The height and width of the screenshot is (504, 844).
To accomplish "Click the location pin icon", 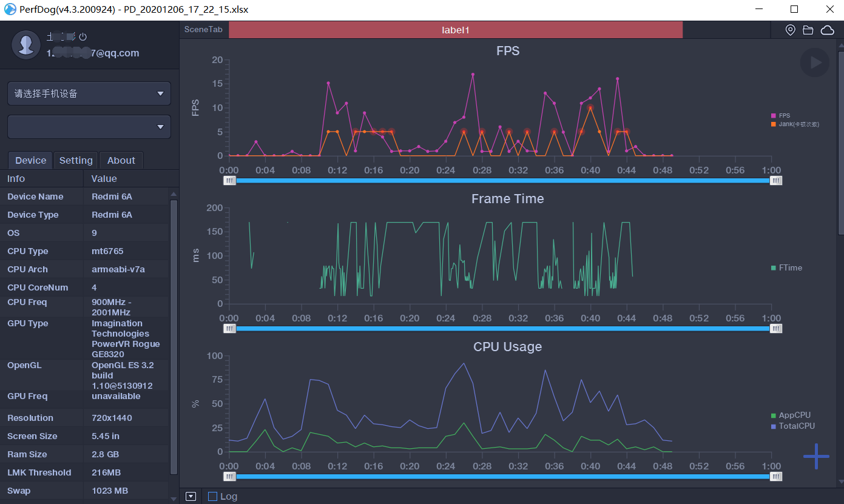I will click(x=790, y=30).
